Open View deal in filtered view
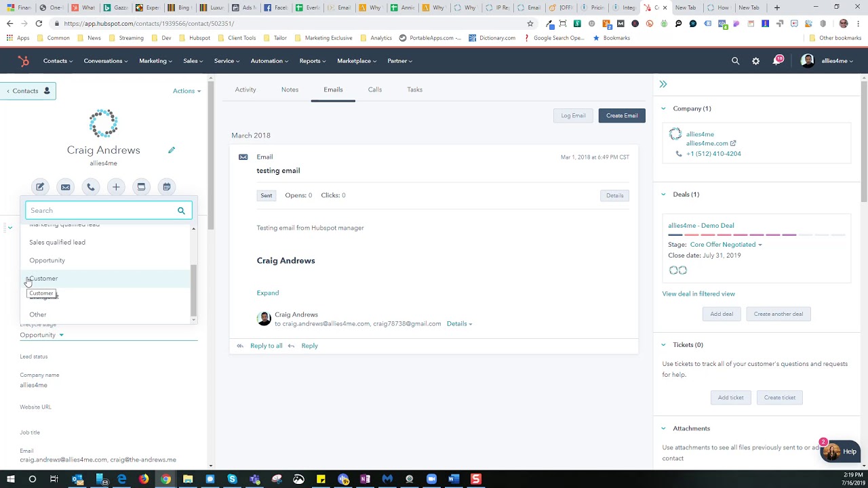This screenshot has width=868, height=488. [698, 294]
